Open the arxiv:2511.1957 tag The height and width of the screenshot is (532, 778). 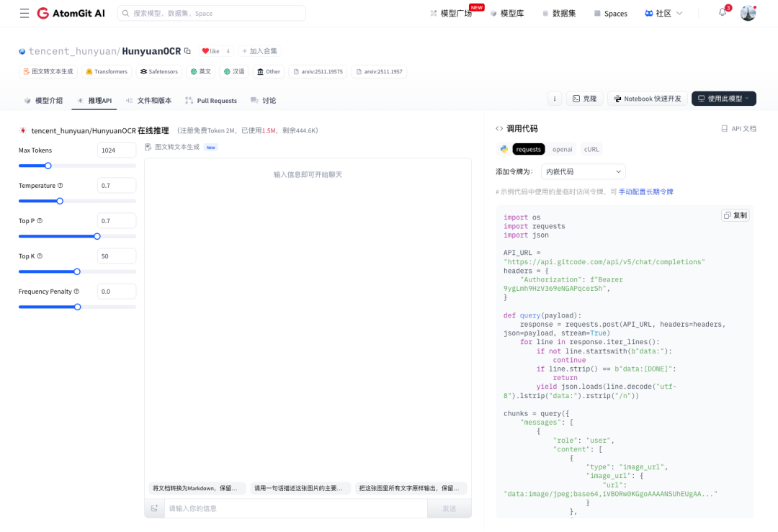pos(379,71)
